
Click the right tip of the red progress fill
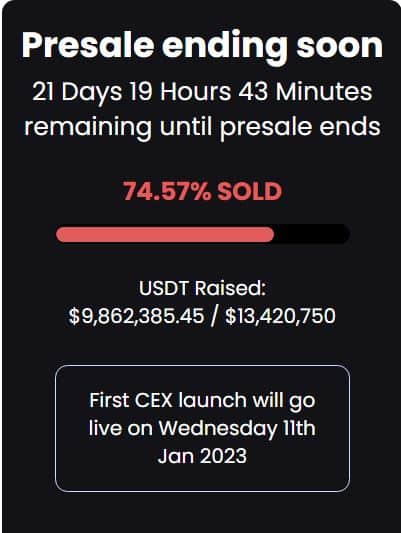tap(271, 234)
